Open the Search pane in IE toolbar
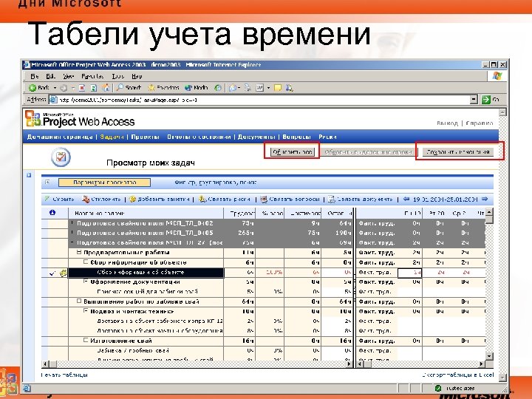This screenshot has height=399, width=532. coord(129,87)
